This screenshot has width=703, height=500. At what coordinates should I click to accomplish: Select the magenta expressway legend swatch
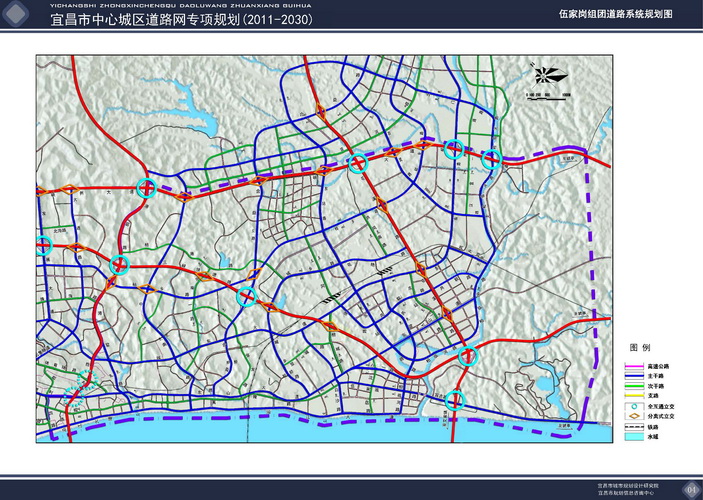tap(632, 367)
